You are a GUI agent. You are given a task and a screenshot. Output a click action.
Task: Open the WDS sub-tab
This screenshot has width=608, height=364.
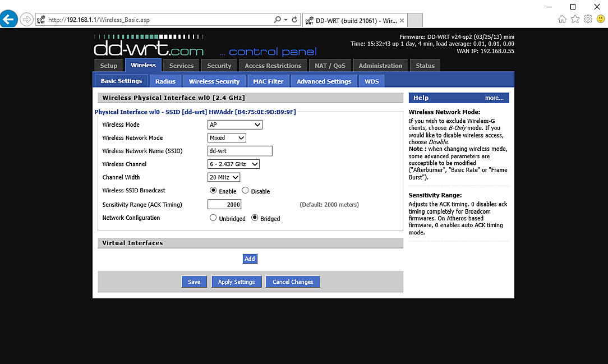(x=372, y=81)
